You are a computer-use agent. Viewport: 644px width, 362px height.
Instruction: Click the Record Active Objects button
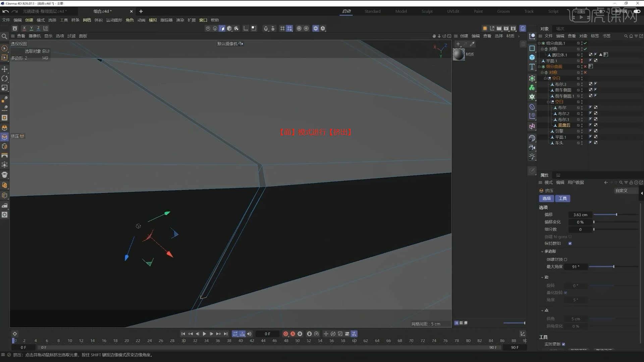[286, 334]
